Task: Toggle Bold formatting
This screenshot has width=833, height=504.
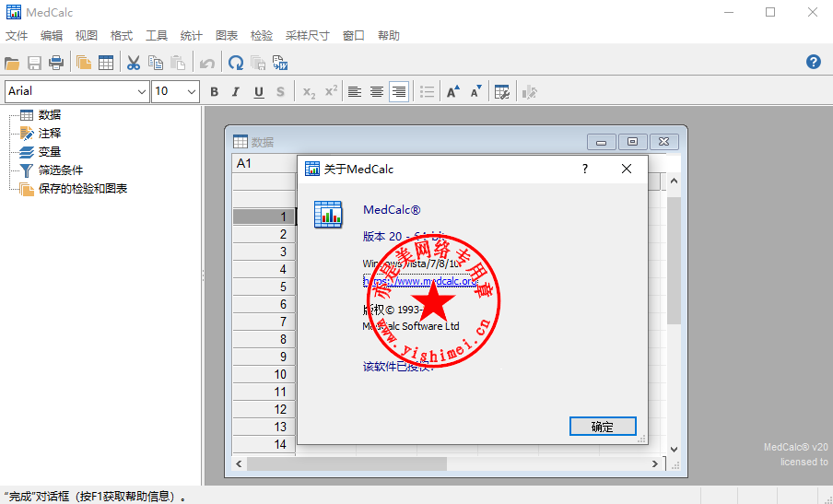Action: pyautogui.click(x=214, y=92)
